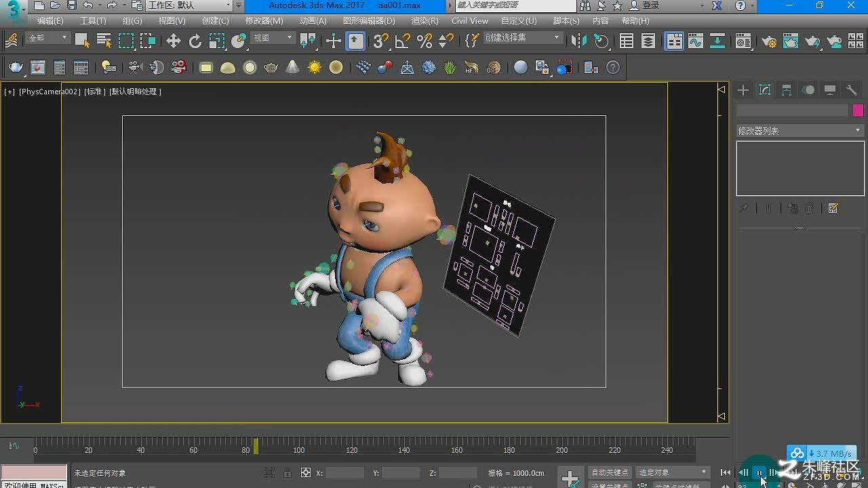Click the cone primitive icon
Viewport: 868px width, 488px height.
293,67
